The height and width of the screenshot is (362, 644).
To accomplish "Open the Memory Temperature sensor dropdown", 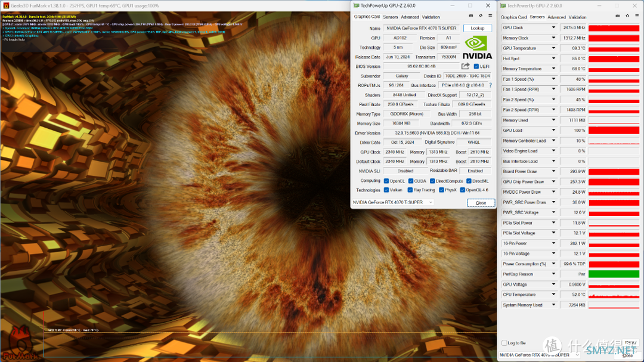I will 553,69.
